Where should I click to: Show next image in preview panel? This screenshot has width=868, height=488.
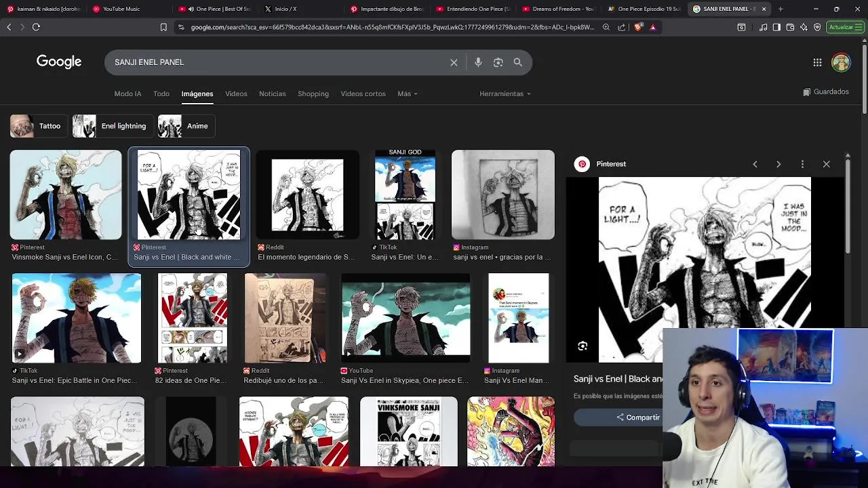(778, 164)
